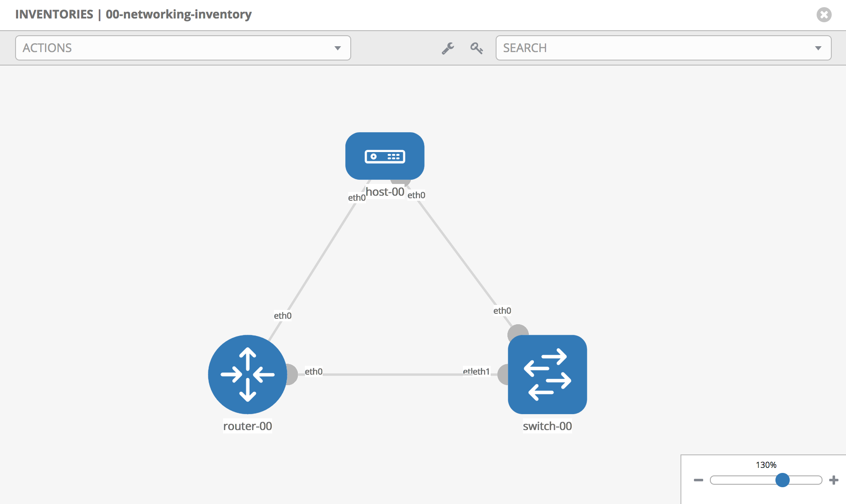This screenshot has width=846, height=504.
Task: Select the router-00 device icon
Action: click(x=247, y=374)
